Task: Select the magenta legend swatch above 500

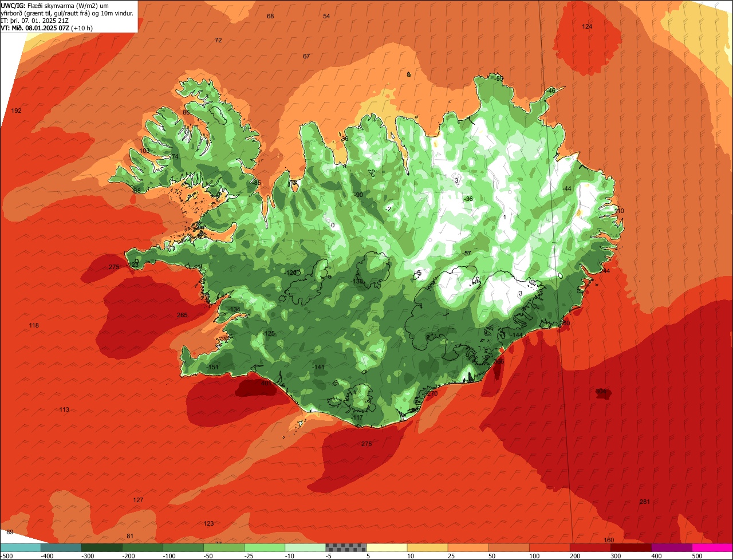Action: [x=713, y=547]
